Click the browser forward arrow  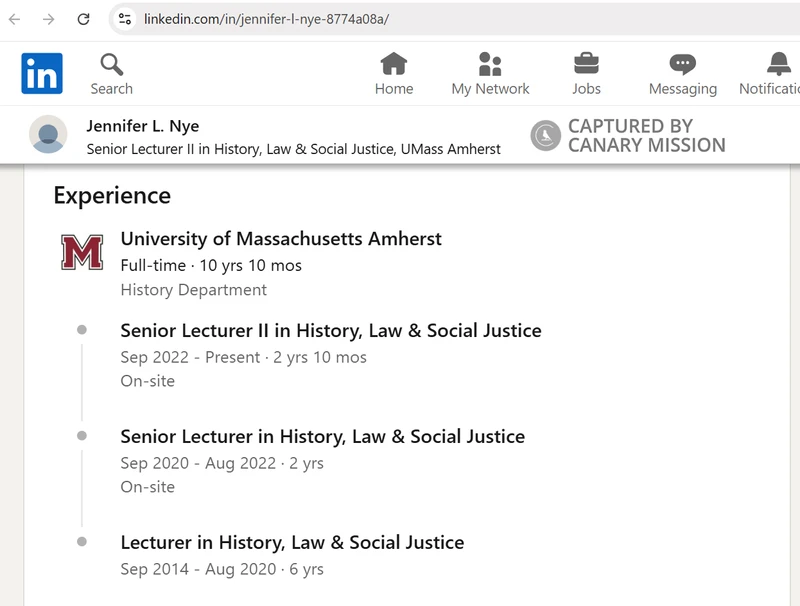point(48,19)
